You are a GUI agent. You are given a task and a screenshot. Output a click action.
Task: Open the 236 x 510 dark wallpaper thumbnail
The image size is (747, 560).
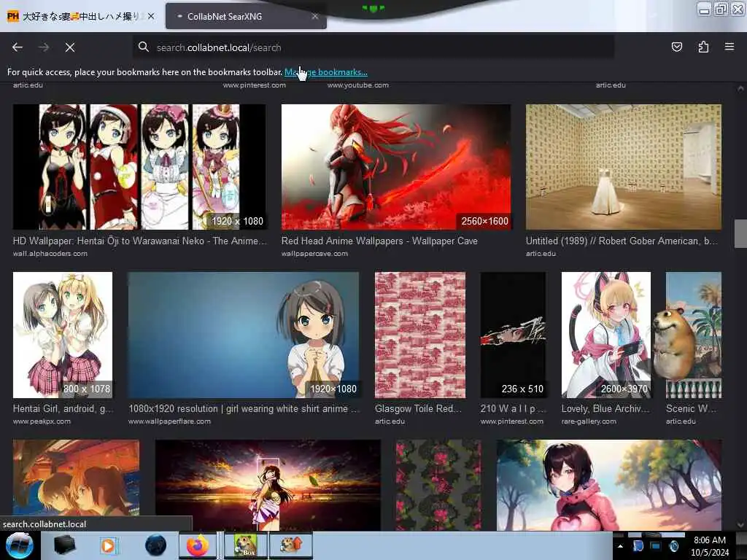pyautogui.click(x=513, y=335)
